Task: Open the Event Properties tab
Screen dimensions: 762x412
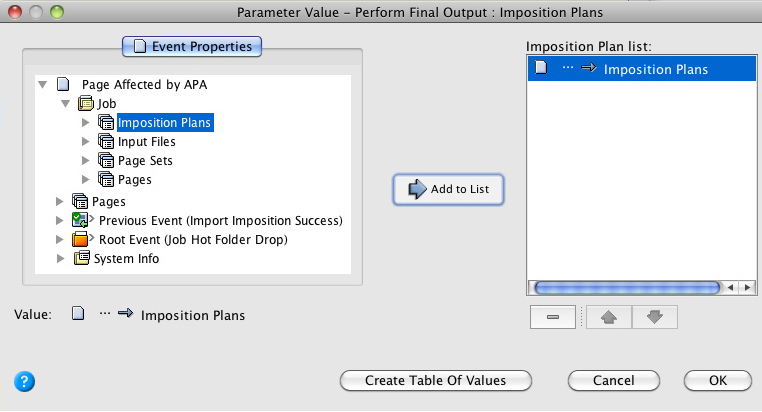Action: (192, 47)
